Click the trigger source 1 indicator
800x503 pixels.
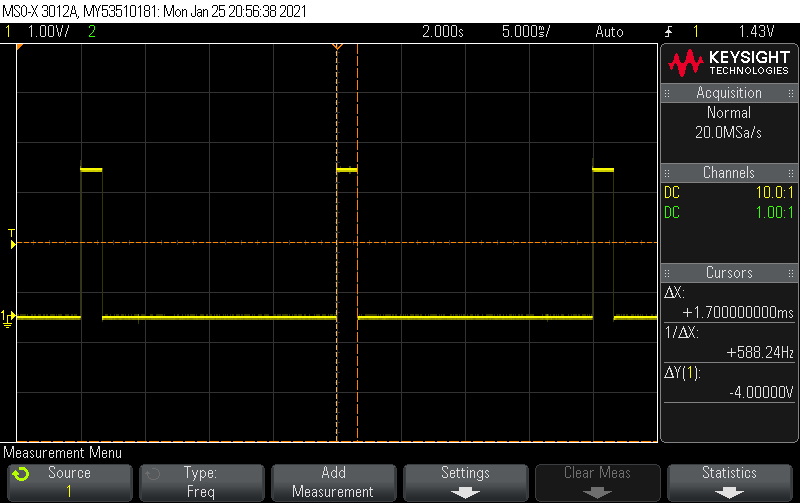point(695,32)
